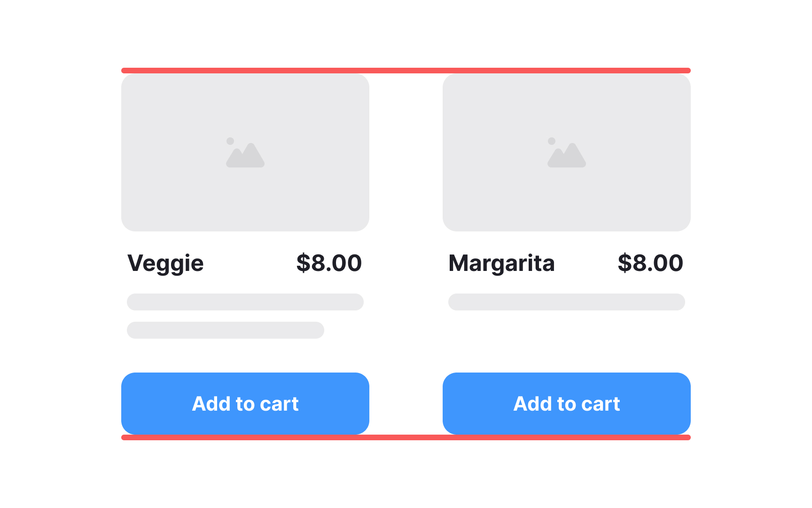Add the Veggie pizza to cart

pyautogui.click(x=245, y=403)
